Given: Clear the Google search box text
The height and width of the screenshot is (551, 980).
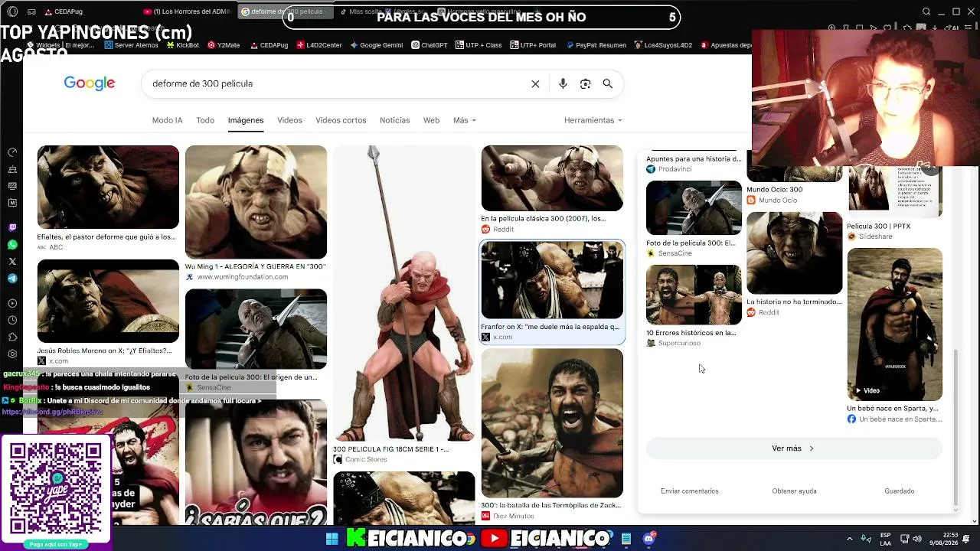Looking at the screenshot, I should pyautogui.click(x=535, y=83).
